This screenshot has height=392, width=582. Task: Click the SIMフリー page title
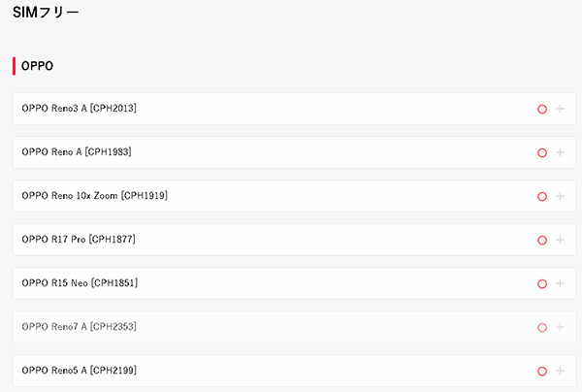46,13
